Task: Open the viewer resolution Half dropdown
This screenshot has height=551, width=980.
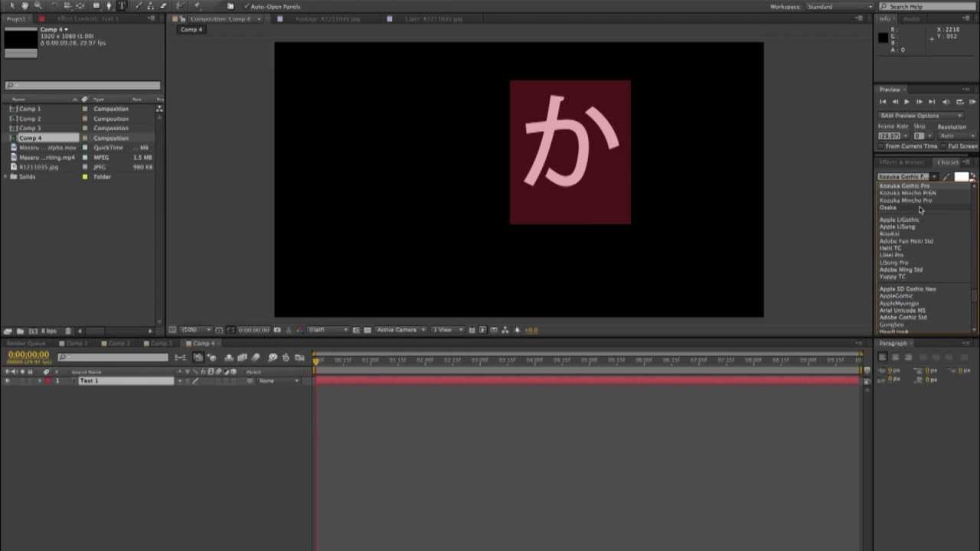Action: pyautogui.click(x=327, y=330)
